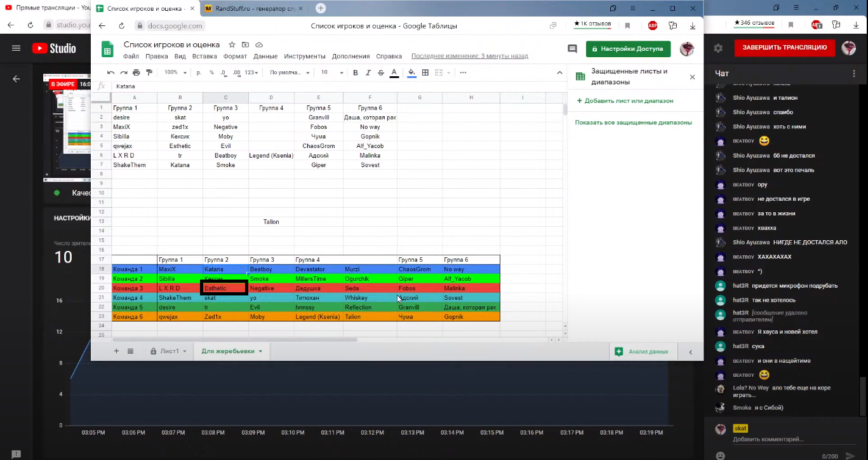
Task: Open YouTube Studio hamburger menu
Action: (17, 48)
